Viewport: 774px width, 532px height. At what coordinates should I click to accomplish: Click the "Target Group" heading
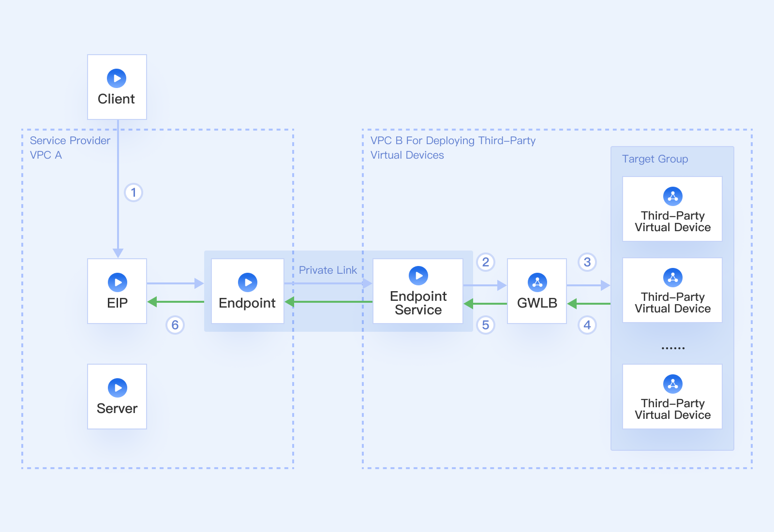tap(655, 159)
